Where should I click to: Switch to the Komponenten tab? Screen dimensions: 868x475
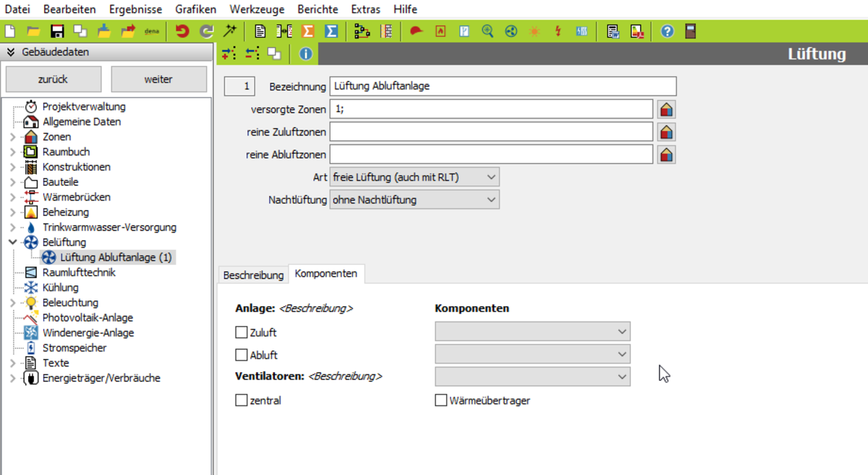(x=326, y=274)
